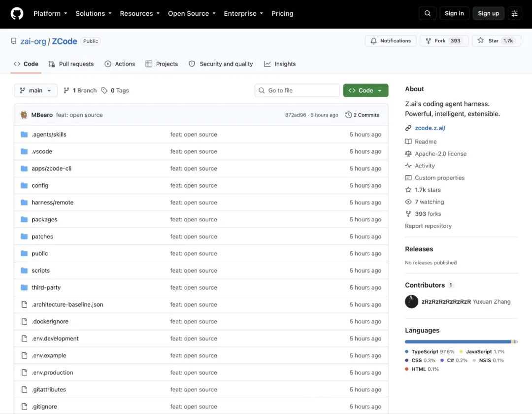Click the fork icon beside 393 forks
Screen dimensions: 532x414
(x=408, y=214)
